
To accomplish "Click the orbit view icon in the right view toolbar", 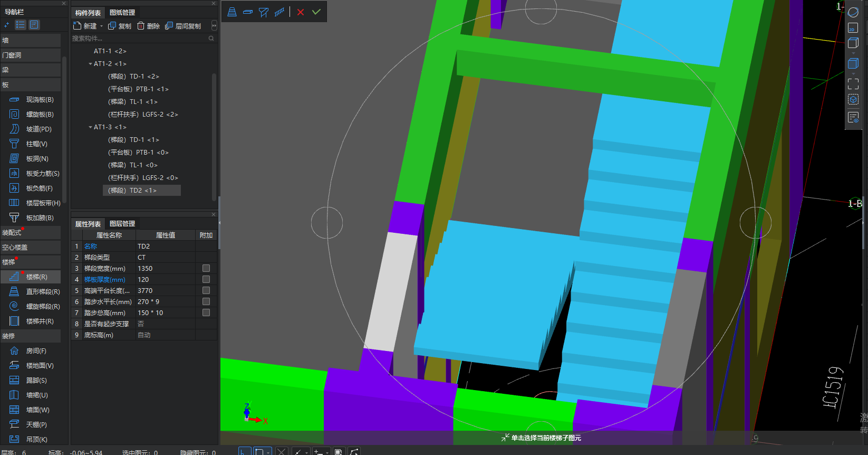I will tap(853, 12).
